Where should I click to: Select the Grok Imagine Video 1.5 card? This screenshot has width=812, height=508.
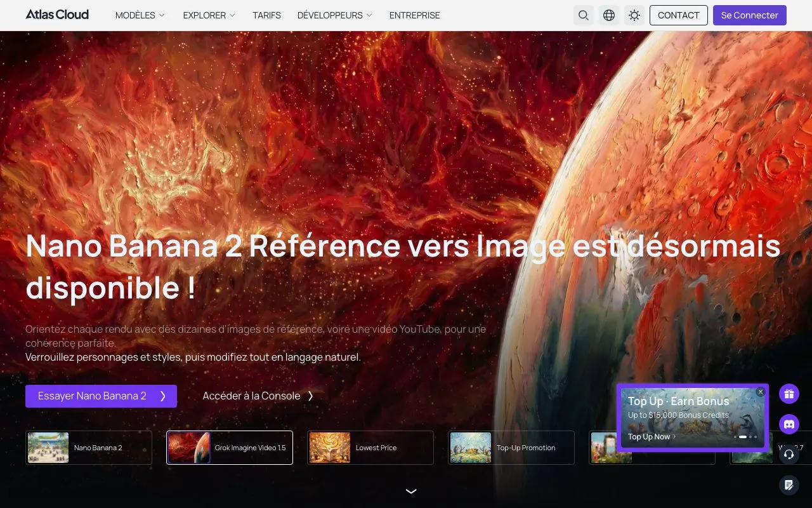230,448
